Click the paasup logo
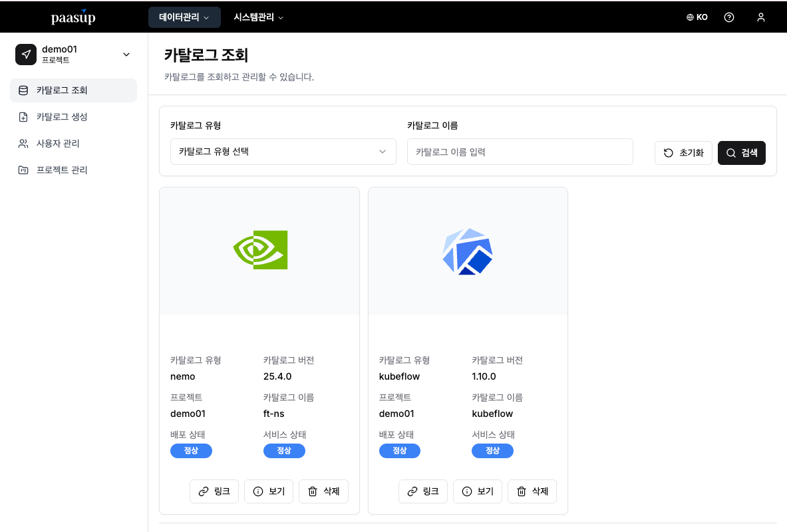The height and width of the screenshot is (532, 787). [x=73, y=17]
